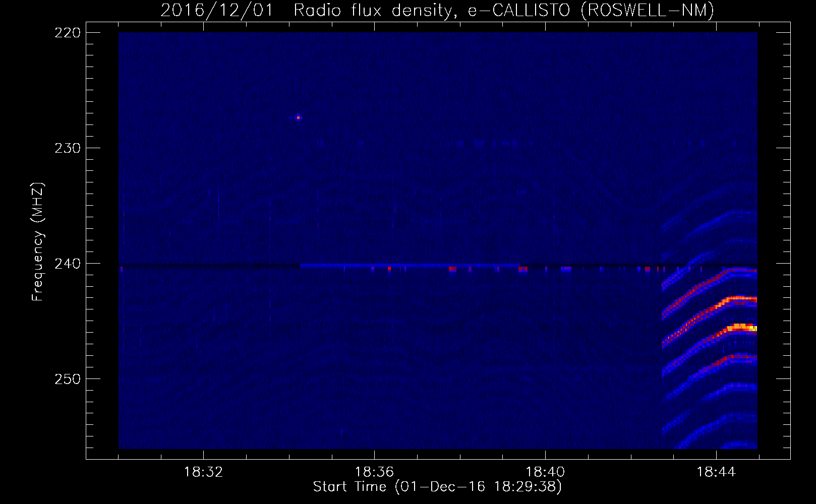Click the 18:32 time tick label

203,472
